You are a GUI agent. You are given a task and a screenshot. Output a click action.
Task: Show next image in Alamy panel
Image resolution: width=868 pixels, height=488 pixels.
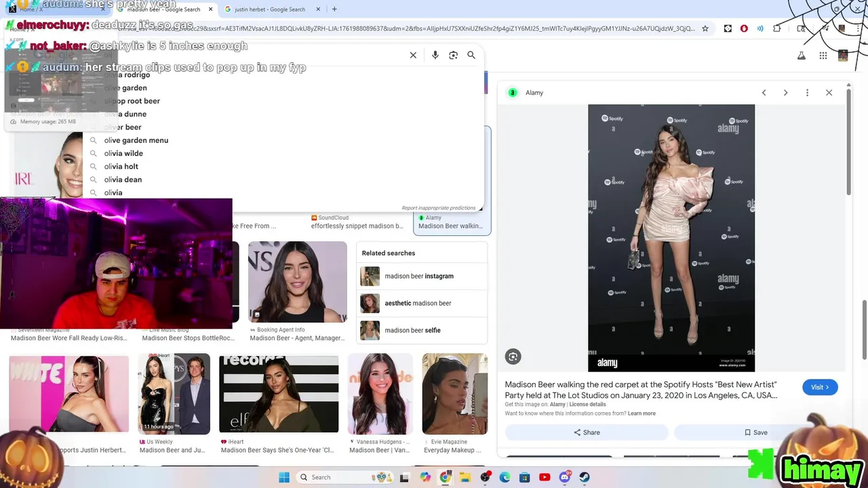(x=785, y=93)
